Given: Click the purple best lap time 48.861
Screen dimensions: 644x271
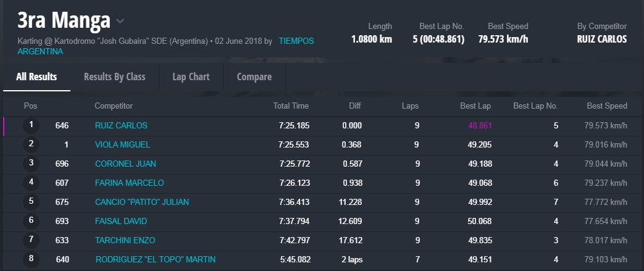Looking at the screenshot, I should 480,126.
